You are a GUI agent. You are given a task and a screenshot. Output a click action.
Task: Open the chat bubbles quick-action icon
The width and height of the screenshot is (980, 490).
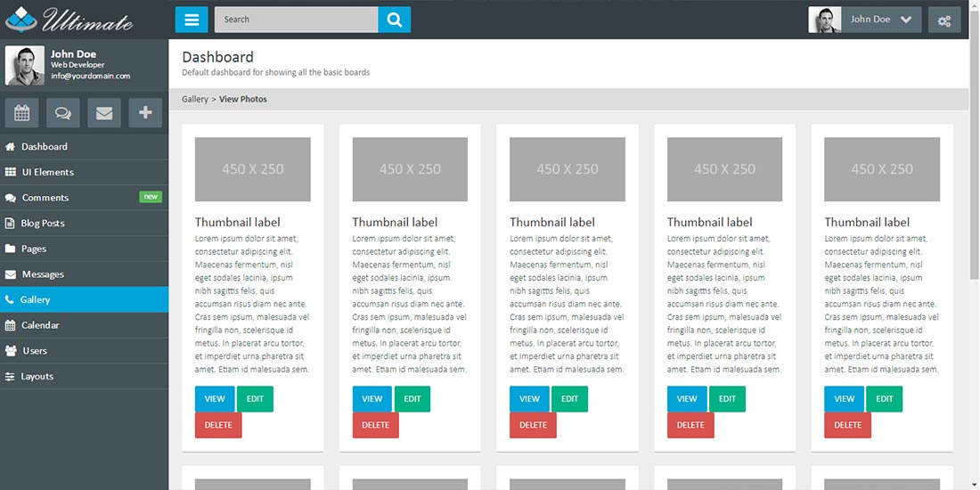(x=63, y=113)
